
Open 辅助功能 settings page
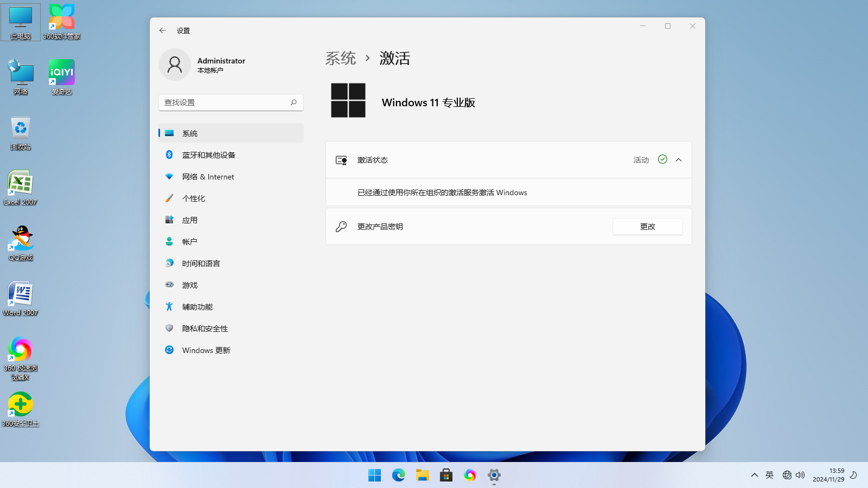tap(231, 306)
